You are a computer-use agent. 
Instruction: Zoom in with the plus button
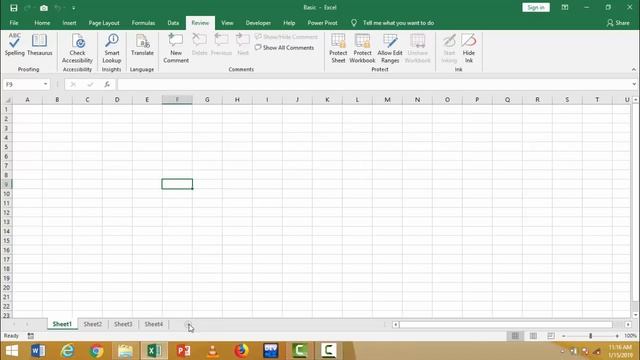[x=617, y=336]
